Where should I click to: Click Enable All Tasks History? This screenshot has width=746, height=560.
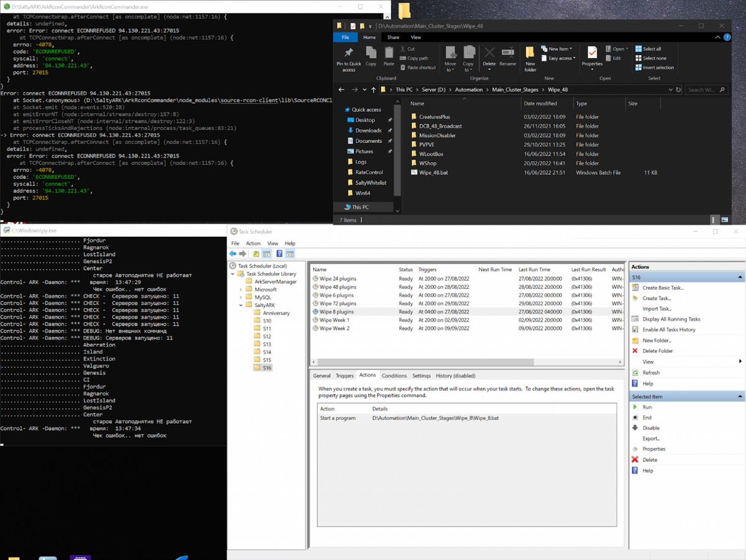tap(669, 329)
